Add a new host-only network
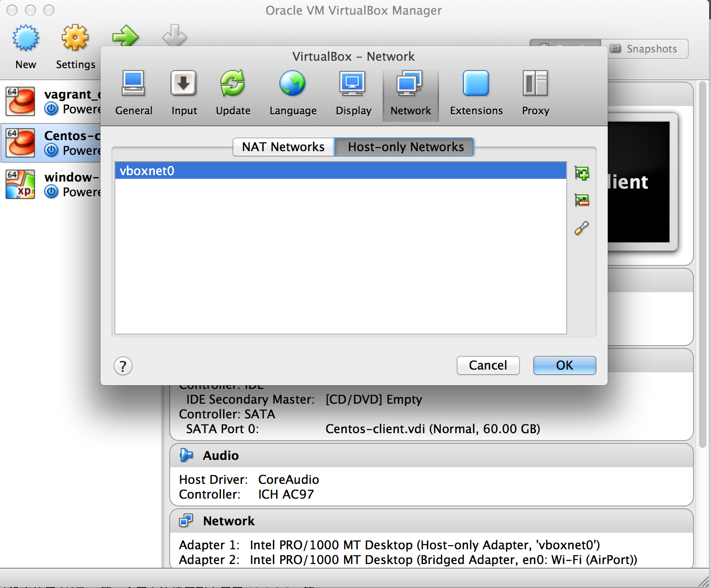Viewport: 711px width, 588px height. [582, 173]
